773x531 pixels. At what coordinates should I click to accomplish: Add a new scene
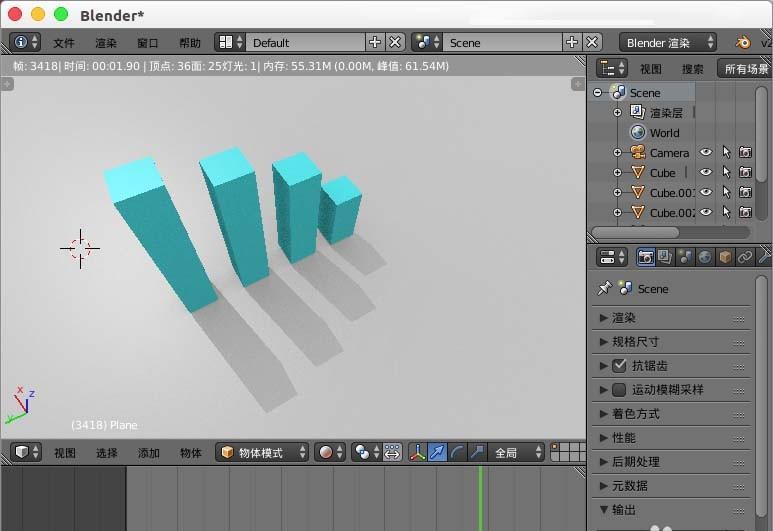click(x=572, y=42)
